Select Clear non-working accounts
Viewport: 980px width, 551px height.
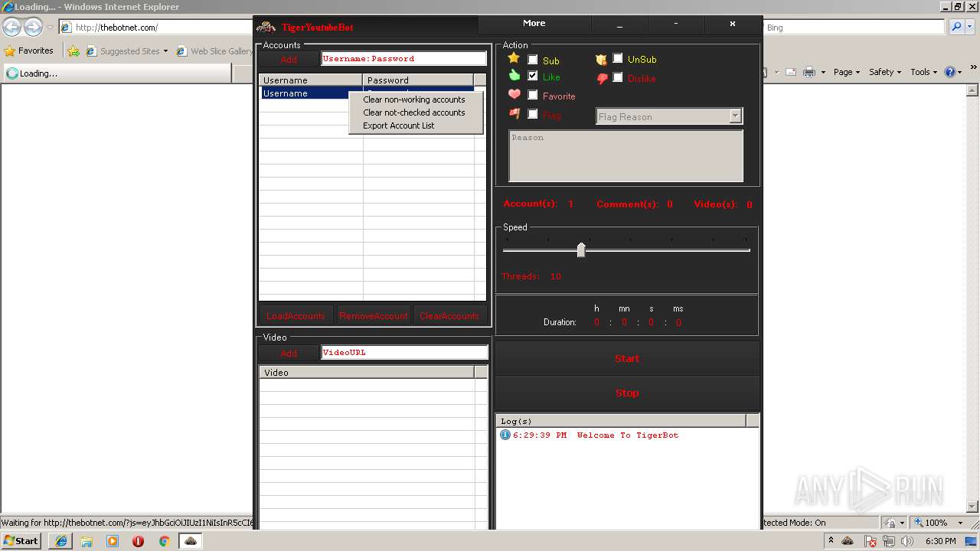[x=414, y=99]
